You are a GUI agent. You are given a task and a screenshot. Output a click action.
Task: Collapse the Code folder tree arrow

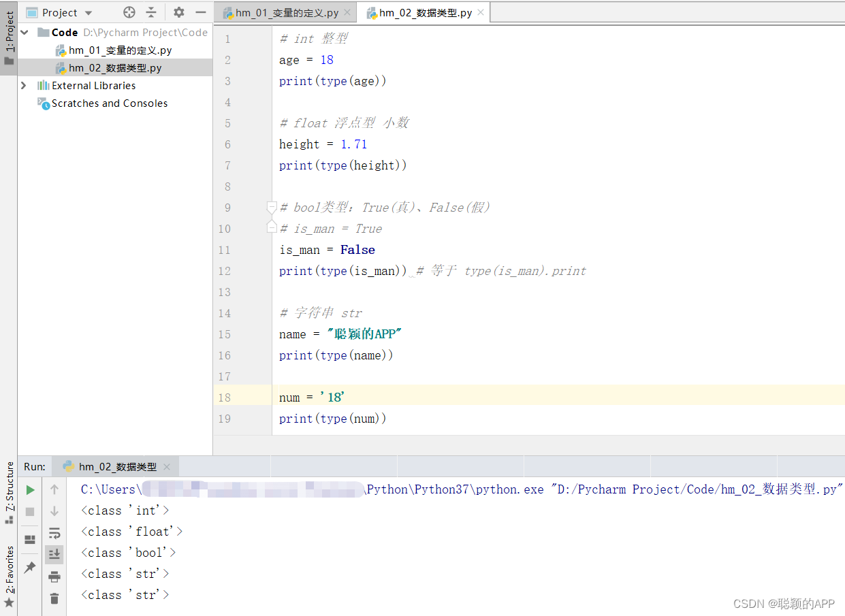pos(25,32)
